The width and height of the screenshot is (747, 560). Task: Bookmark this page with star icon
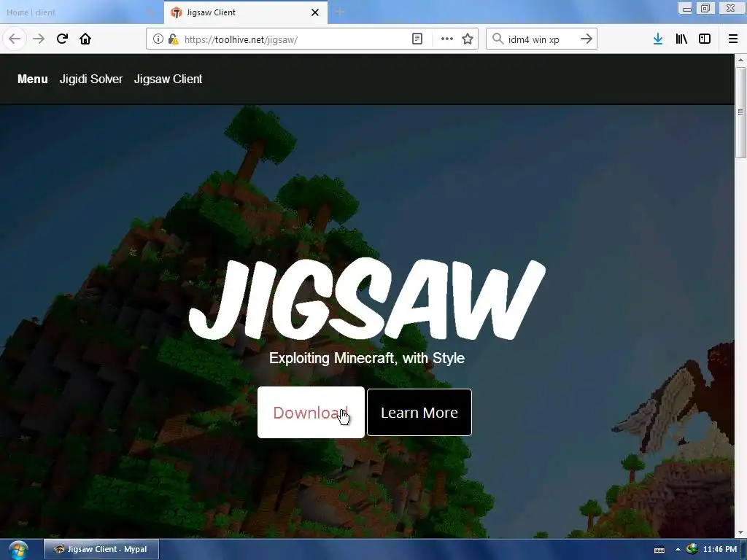(468, 39)
